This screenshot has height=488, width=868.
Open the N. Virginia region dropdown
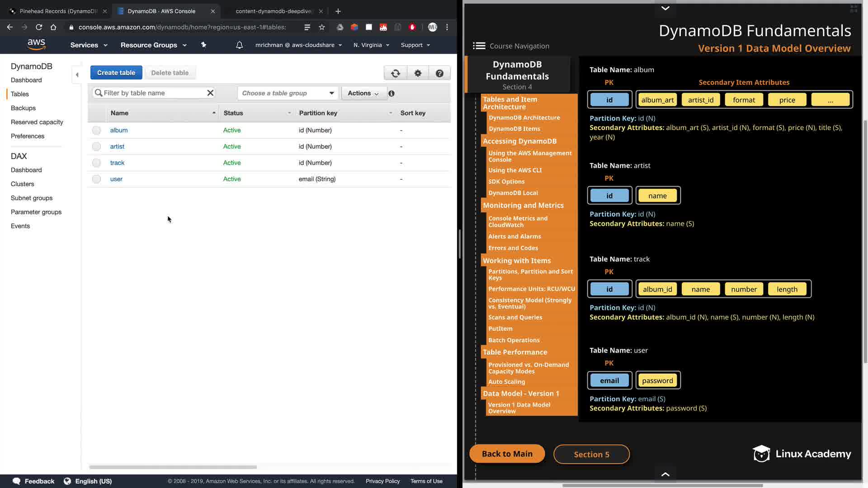click(371, 45)
